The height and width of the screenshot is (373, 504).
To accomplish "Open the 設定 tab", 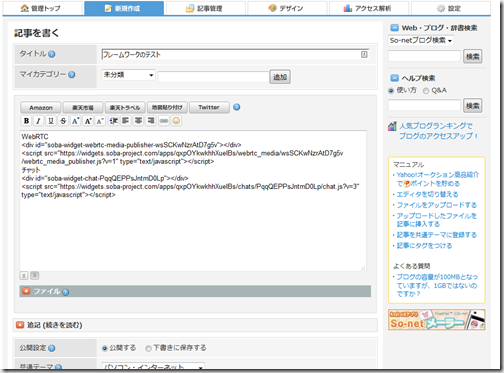I will click(451, 8).
